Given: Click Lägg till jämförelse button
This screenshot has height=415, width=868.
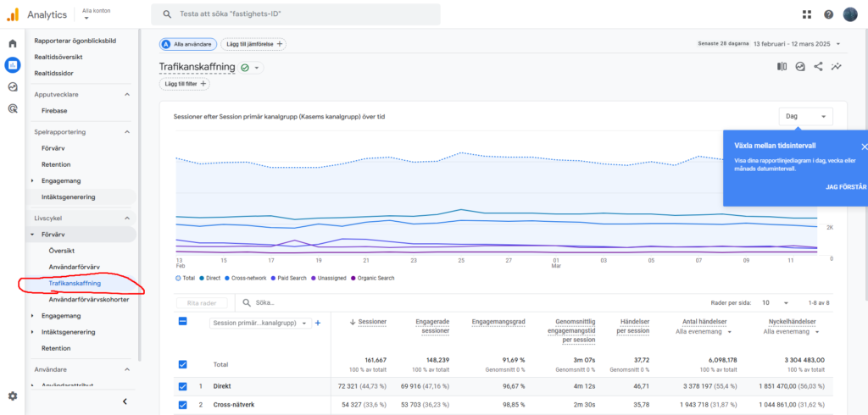Looking at the screenshot, I should [x=253, y=44].
